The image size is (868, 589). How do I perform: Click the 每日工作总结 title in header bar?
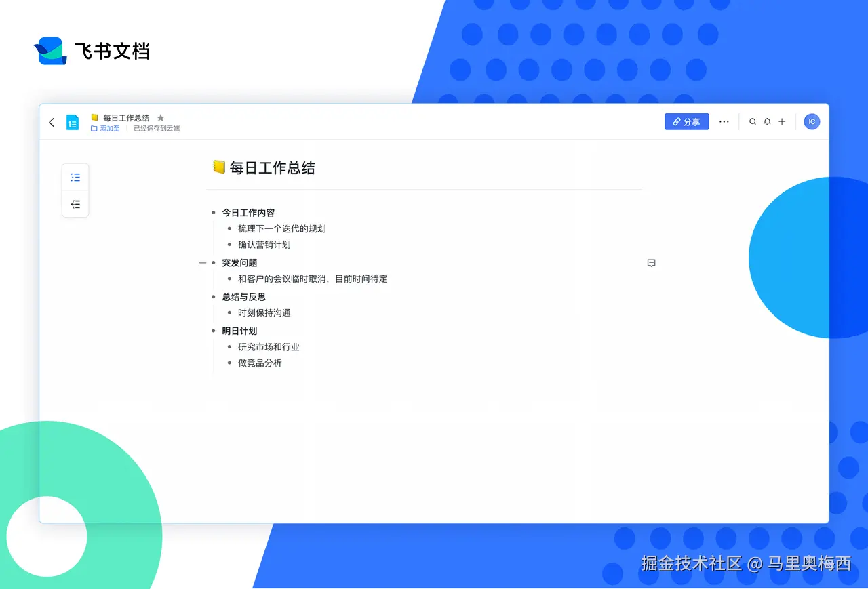coord(126,118)
